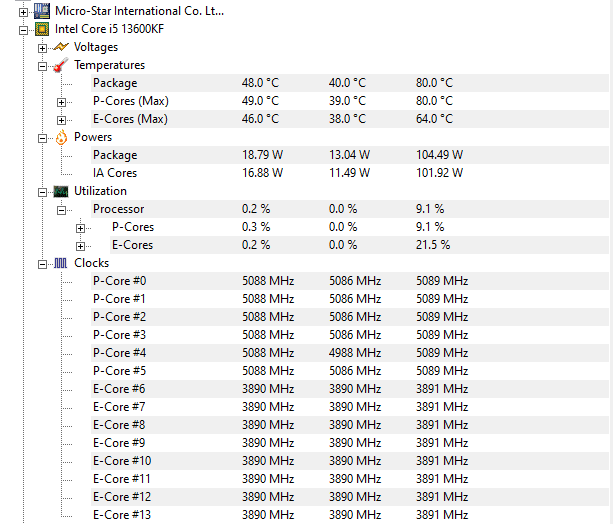Click the 39.0 °C P-Cores minimum temperature
Screen dimensions: 613x524
point(347,101)
